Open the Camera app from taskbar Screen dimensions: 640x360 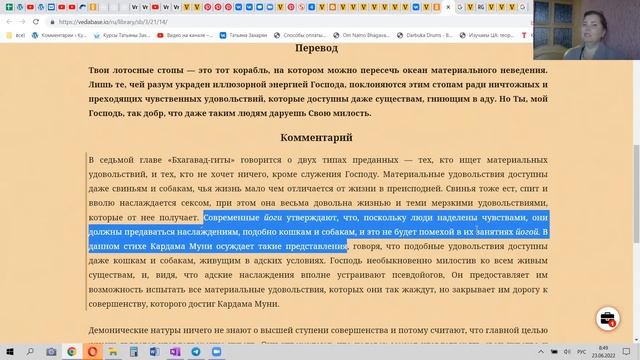coord(51,351)
